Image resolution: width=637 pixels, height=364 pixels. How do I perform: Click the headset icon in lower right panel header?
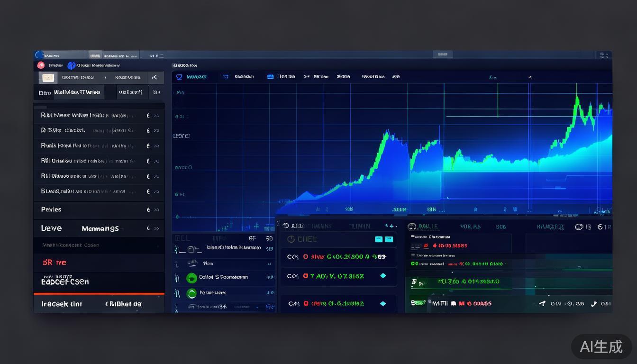coord(411,227)
